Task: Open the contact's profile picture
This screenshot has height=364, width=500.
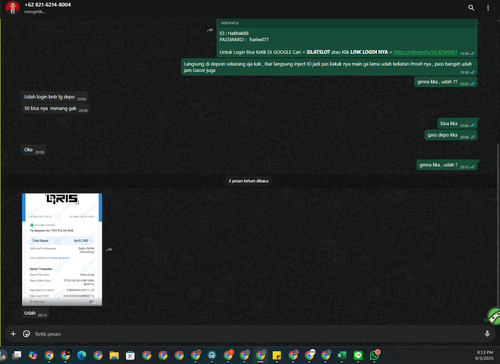Action: [12, 7]
